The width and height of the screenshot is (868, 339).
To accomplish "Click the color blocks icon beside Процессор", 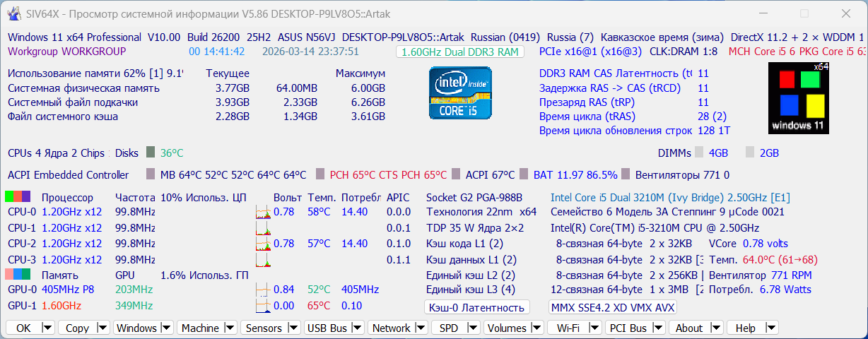I will coord(18,196).
